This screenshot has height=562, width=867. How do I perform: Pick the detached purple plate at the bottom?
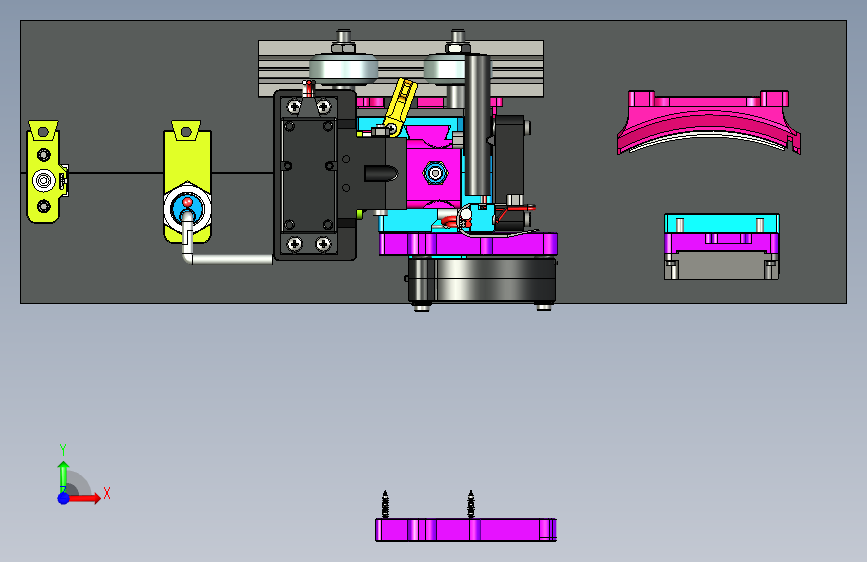[466, 530]
